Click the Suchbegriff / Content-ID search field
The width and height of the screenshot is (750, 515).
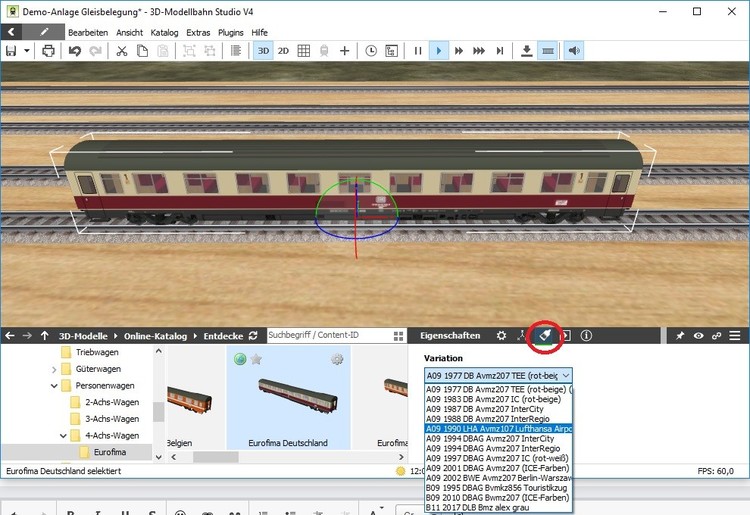coord(329,335)
